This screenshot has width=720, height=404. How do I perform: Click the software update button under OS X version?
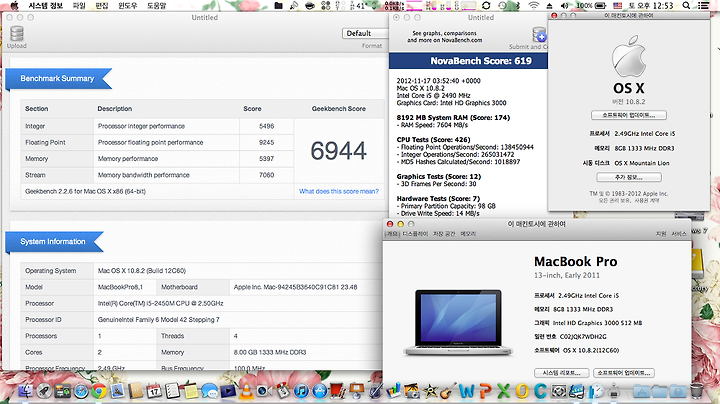click(x=629, y=115)
